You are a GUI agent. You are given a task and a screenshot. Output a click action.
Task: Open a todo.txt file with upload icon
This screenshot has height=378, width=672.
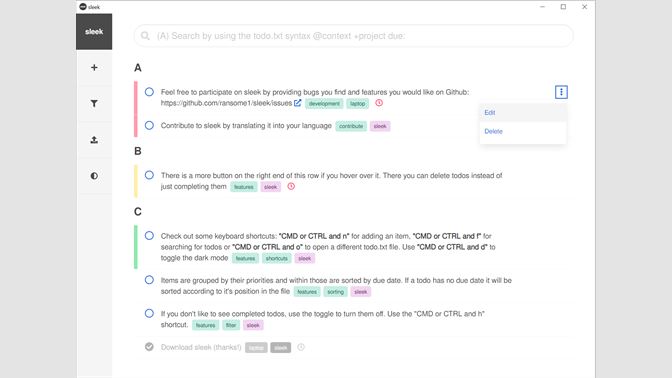click(94, 140)
